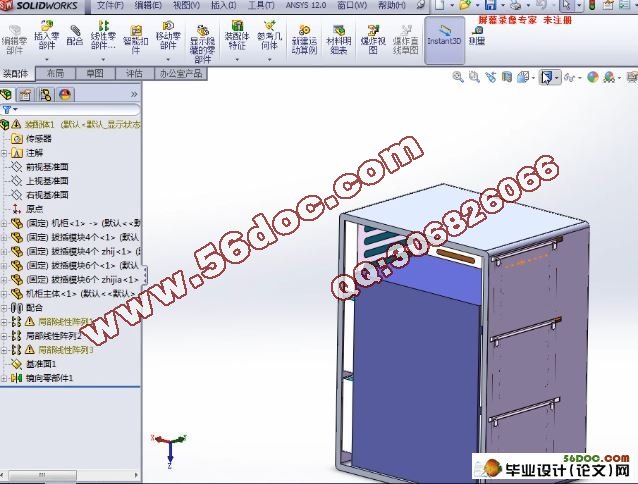Select the 配合 (Mate) paperclip tool
This screenshot has width=638, height=484.
[75, 36]
